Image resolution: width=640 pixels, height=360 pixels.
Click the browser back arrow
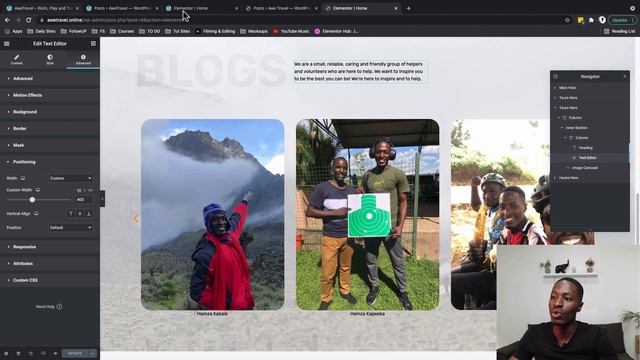pyautogui.click(x=7, y=20)
